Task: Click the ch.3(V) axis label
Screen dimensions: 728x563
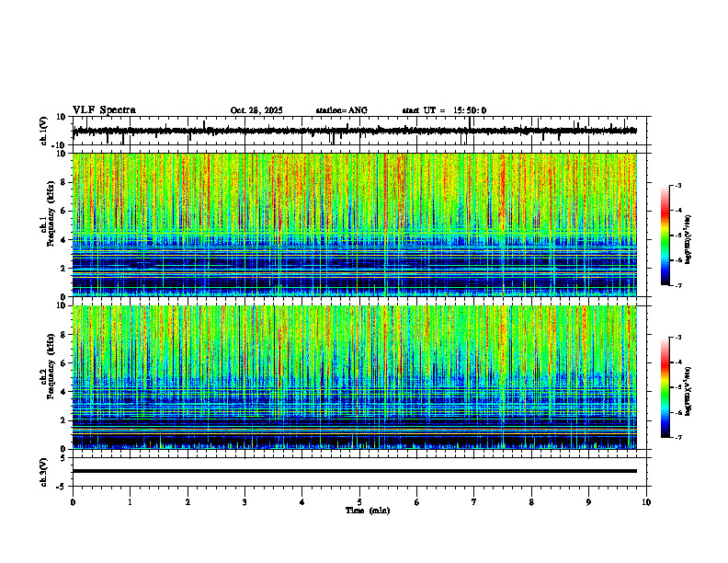Action: 43,473
